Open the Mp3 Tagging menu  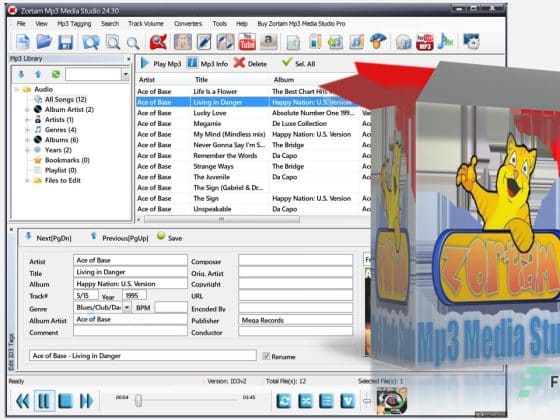(x=74, y=24)
